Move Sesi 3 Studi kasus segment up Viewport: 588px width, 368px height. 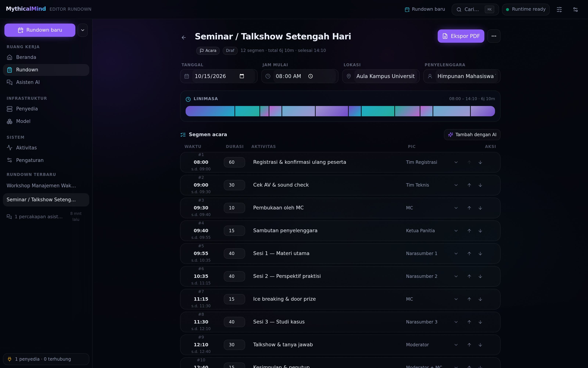coord(469,322)
